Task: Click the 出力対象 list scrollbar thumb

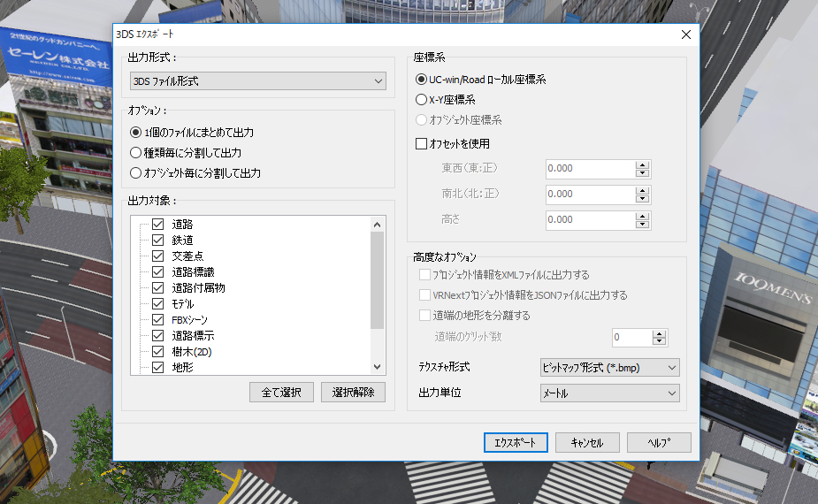Action: point(378,280)
